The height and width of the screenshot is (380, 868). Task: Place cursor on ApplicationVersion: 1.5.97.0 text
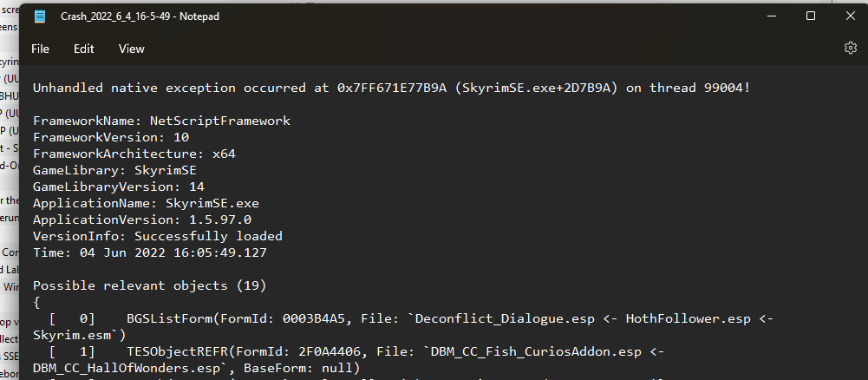click(141, 219)
